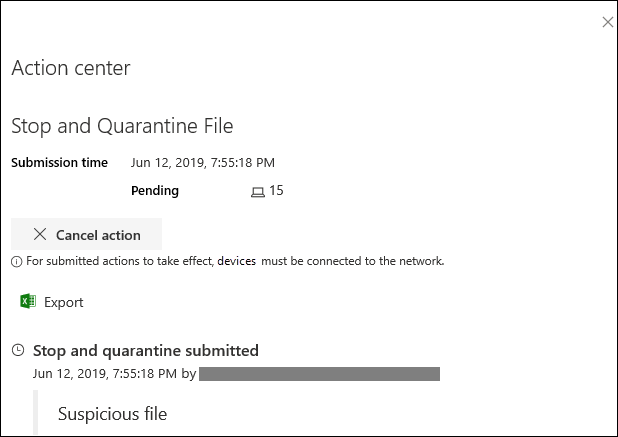Viewport: 618px width, 437px height.
Task: Select the pending device count 15
Action: [x=277, y=190]
